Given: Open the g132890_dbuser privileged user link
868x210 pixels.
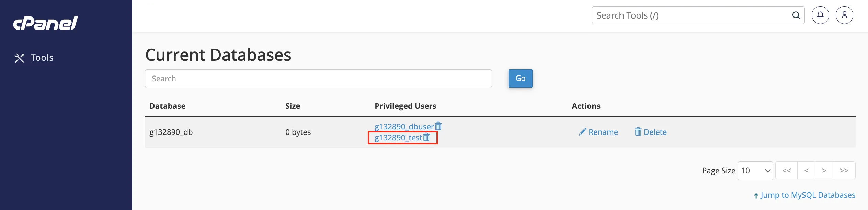Looking at the screenshot, I should (x=404, y=127).
